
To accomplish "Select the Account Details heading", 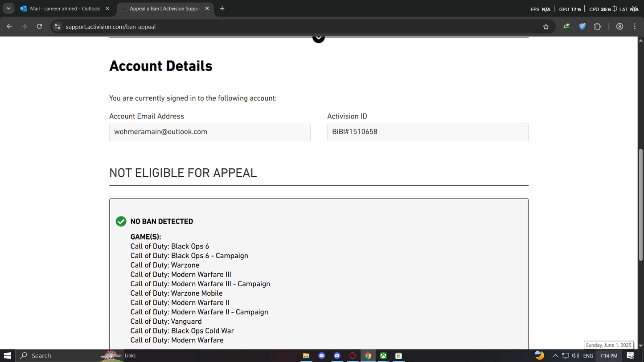I will click(x=161, y=66).
